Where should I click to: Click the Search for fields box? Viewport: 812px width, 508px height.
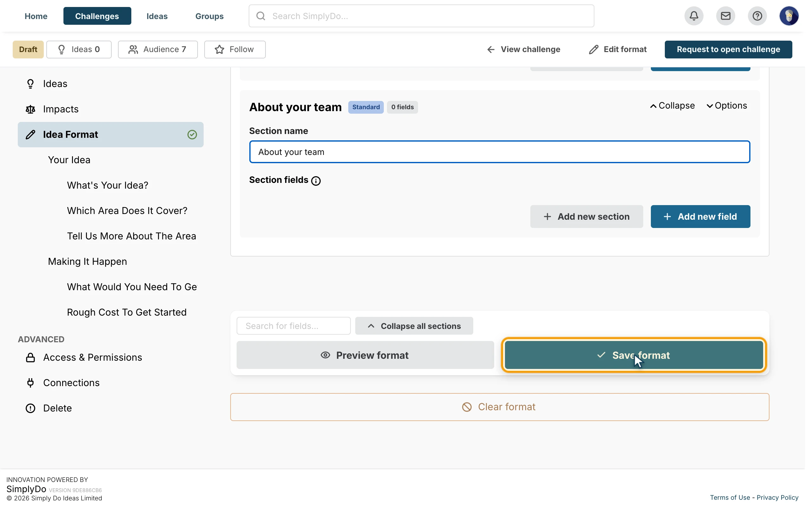click(294, 326)
